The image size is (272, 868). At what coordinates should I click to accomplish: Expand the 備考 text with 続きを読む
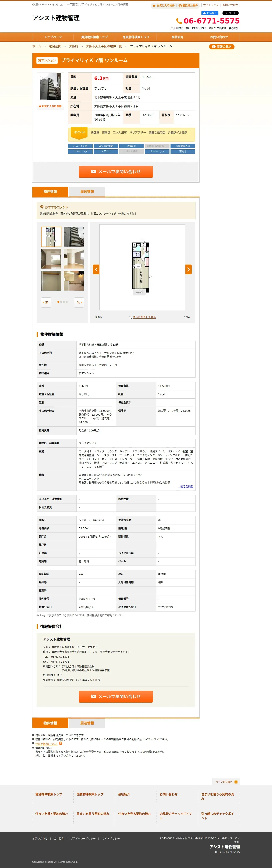point(186,487)
